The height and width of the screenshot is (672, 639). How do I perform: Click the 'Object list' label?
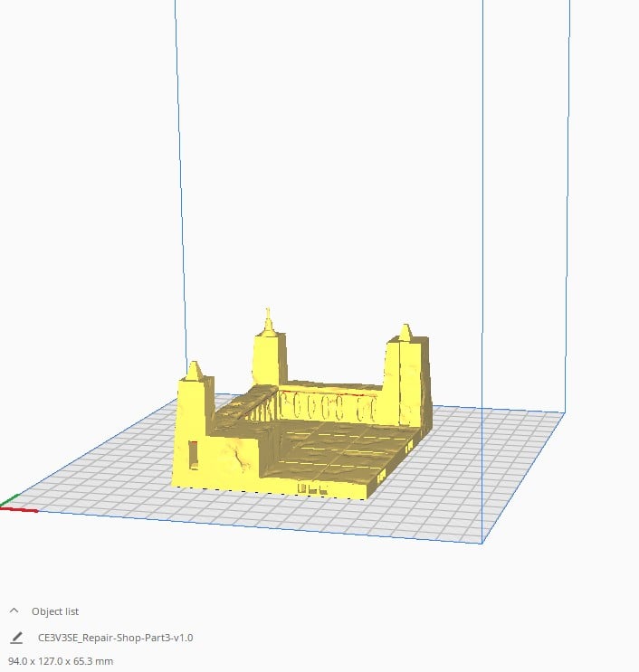54,611
